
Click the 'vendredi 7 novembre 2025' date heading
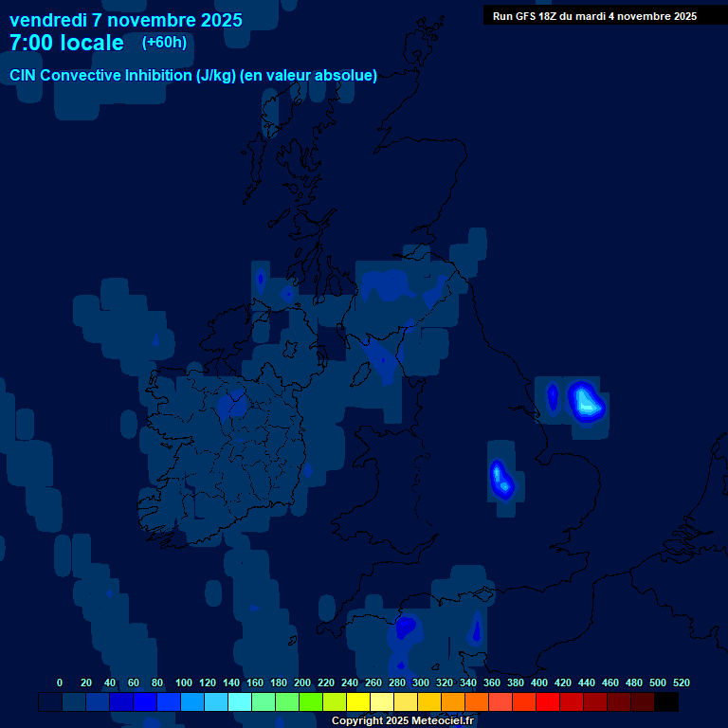coord(125,20)
